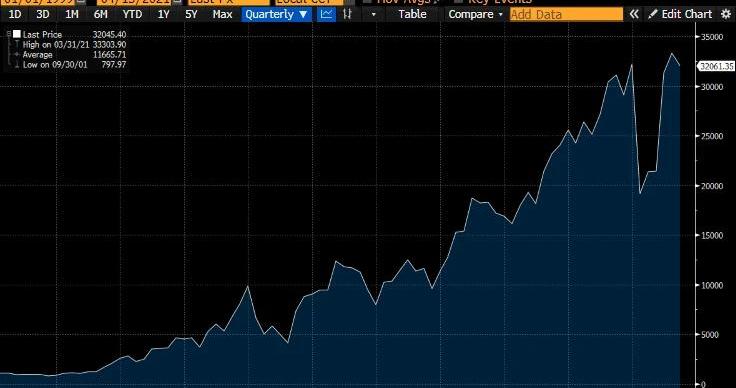Open the Table view
This screenshot has height=388, width=736.
(x=413, y=14)
